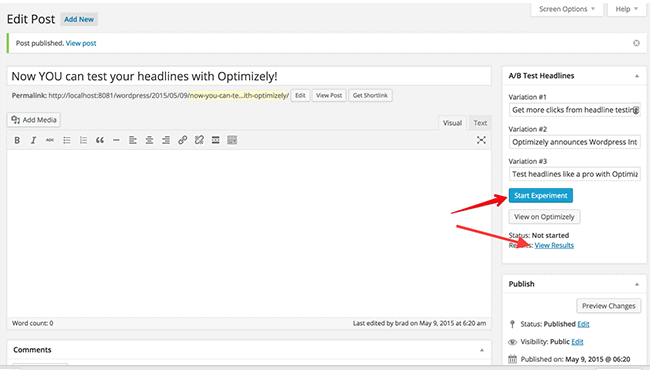Open the View Results link
This screenshot has height=370, width=650.
click(554, 245)
